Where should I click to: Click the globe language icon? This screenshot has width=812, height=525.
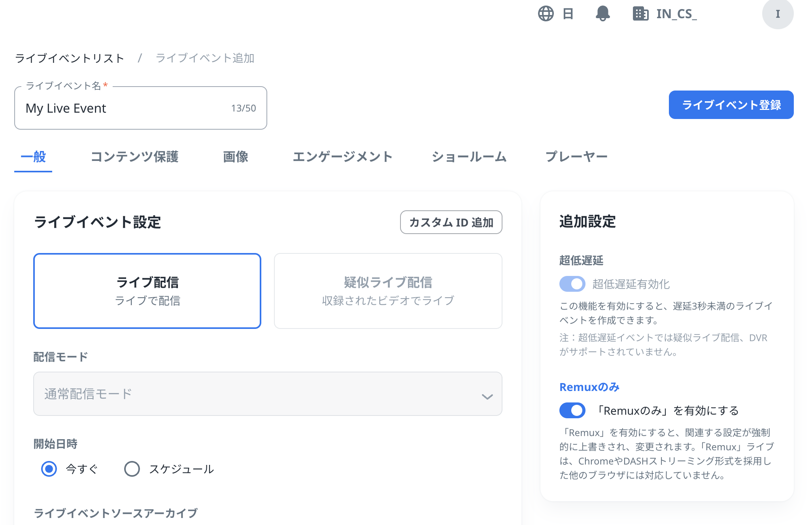click(546, 14)
